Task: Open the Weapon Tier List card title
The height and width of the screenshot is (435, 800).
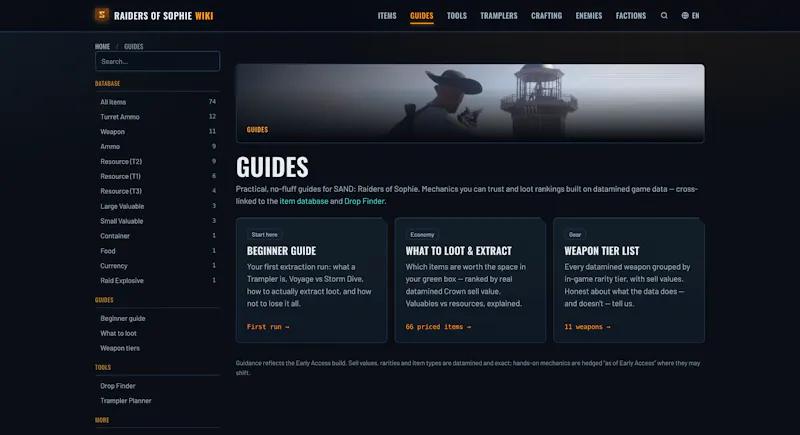Action: click(602, 251)
